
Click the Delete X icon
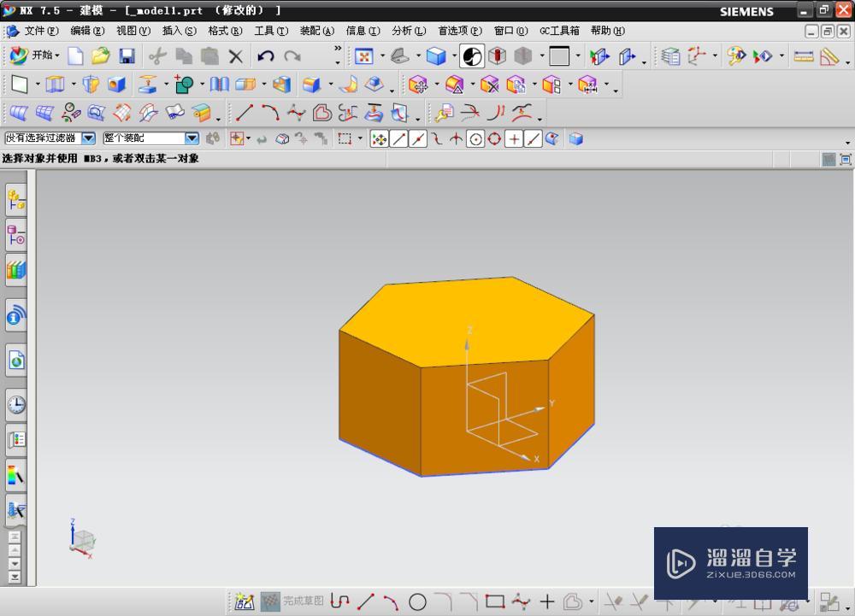pos(236,56)
